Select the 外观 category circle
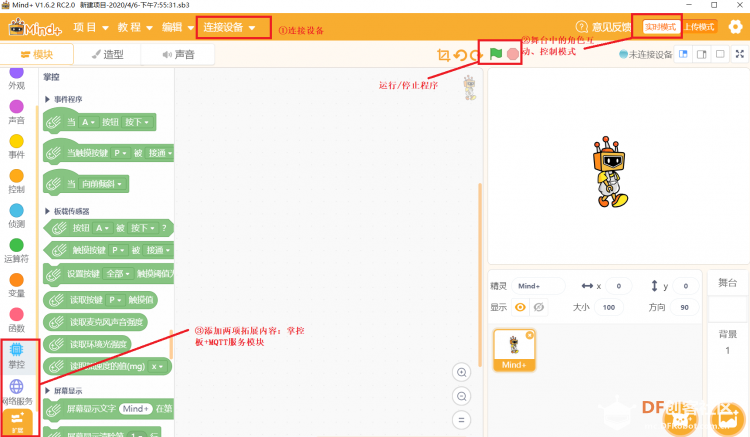The height and width of the screenshot is (437, 750). tap(16, 72)
